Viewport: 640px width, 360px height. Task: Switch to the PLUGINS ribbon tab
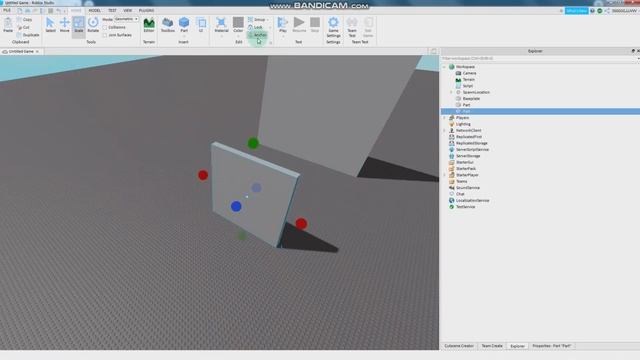[x=146, y=11]
